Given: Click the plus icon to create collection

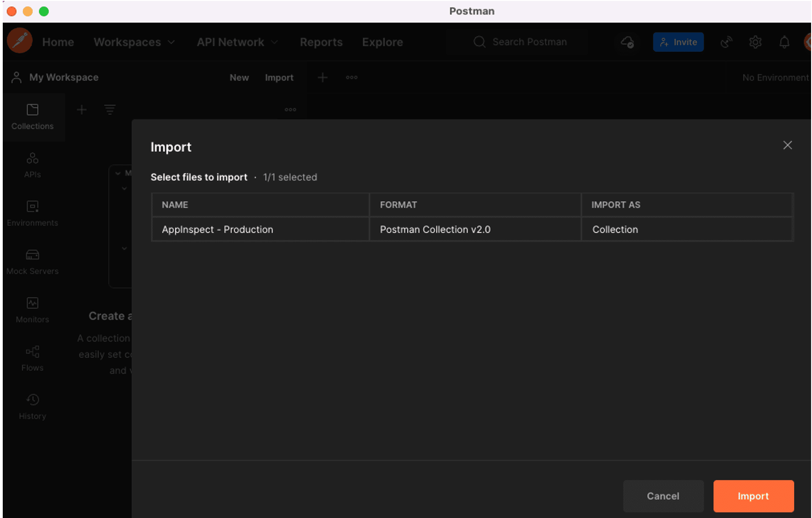Looking at the screenshot, I should tap(82, 110).
